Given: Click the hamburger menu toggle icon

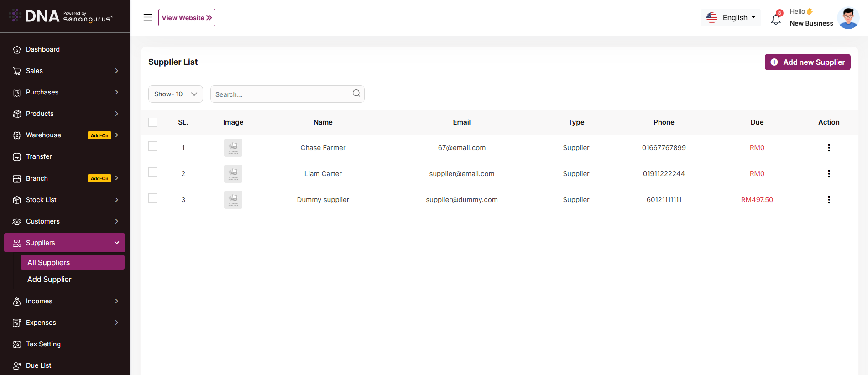Looking at the screenshot, I should tap(147, 17).
